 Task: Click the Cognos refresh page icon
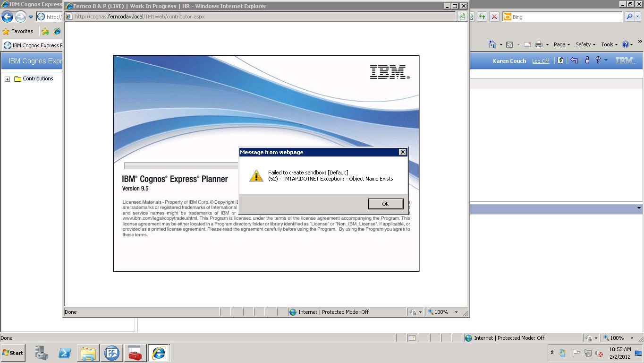click(x=560, y=60)
